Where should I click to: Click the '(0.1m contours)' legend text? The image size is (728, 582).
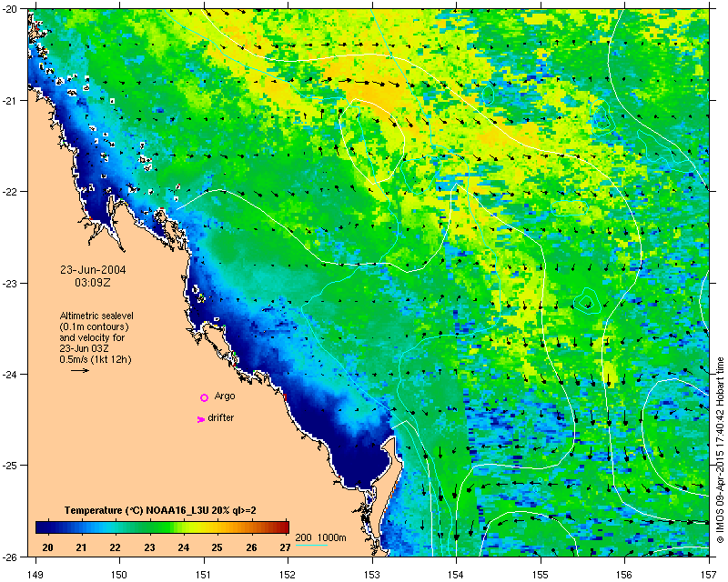tap(95, 326)
